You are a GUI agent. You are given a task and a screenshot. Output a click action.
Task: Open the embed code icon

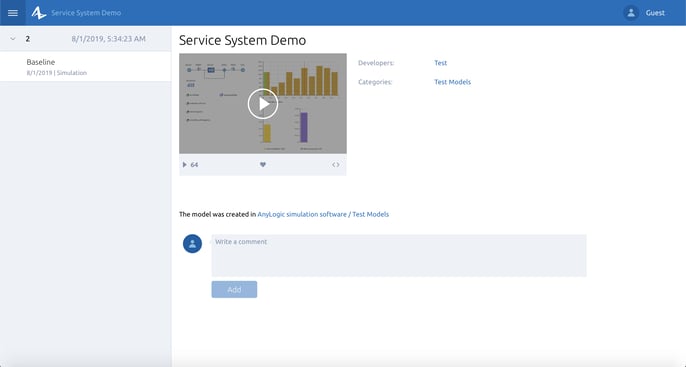[336, 164]
